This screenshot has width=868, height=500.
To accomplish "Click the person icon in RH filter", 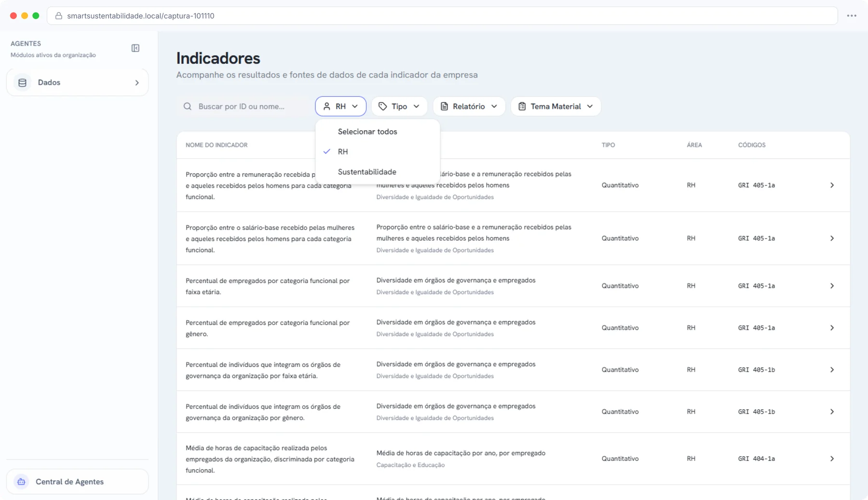I will pyautogui.click(x=327, y=107).
